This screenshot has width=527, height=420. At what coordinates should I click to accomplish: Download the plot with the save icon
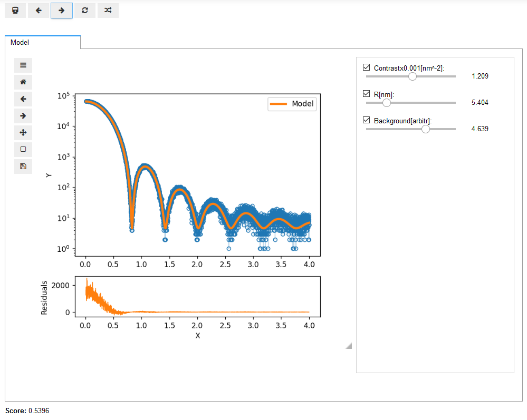pyautogui.click(x=23, y=166)
